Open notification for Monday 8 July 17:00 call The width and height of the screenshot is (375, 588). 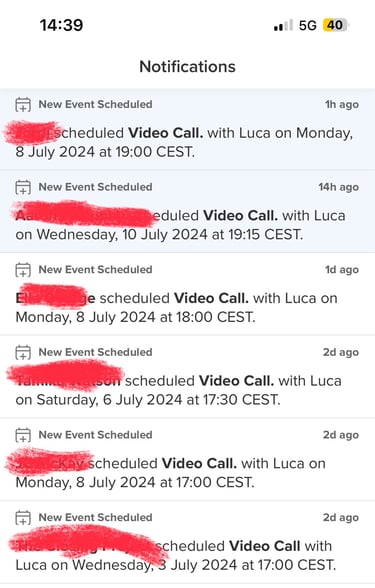pos(188,459)
